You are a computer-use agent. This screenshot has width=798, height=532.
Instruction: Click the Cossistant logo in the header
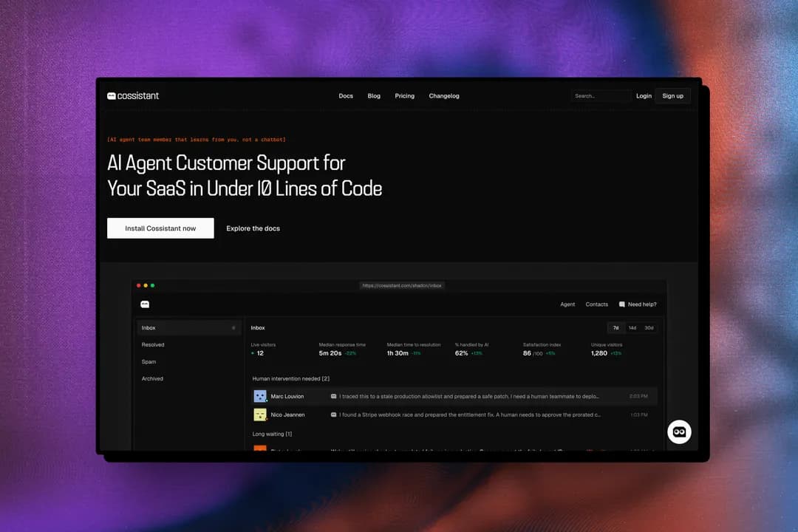coord(133,96)
